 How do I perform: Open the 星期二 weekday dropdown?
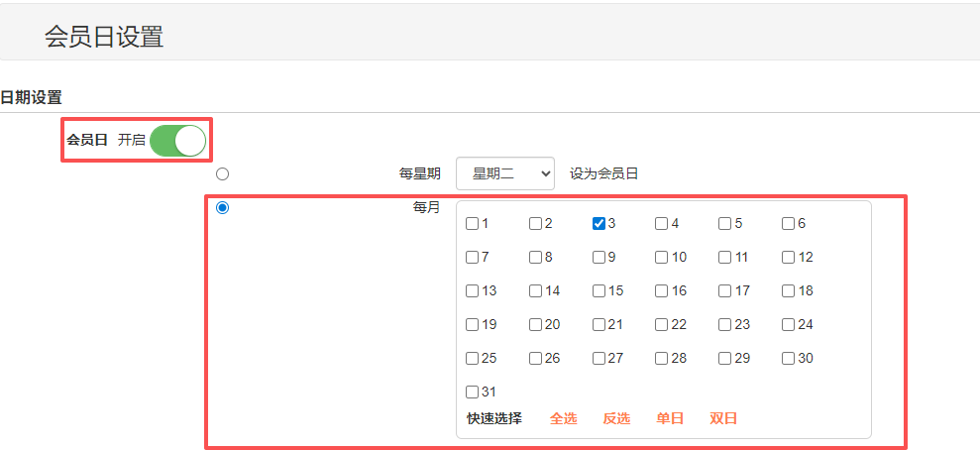pyautogui.click(x=505, y=173)
